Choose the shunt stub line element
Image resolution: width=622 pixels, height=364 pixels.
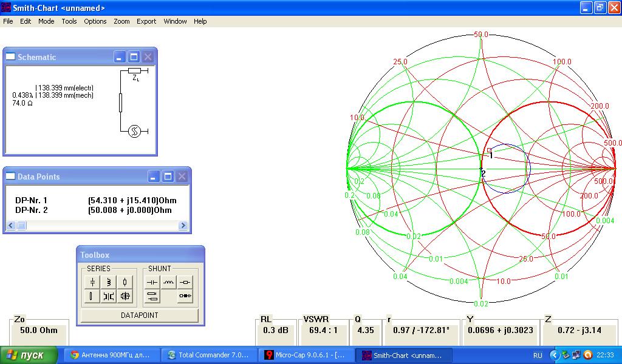tap(152, 297)
